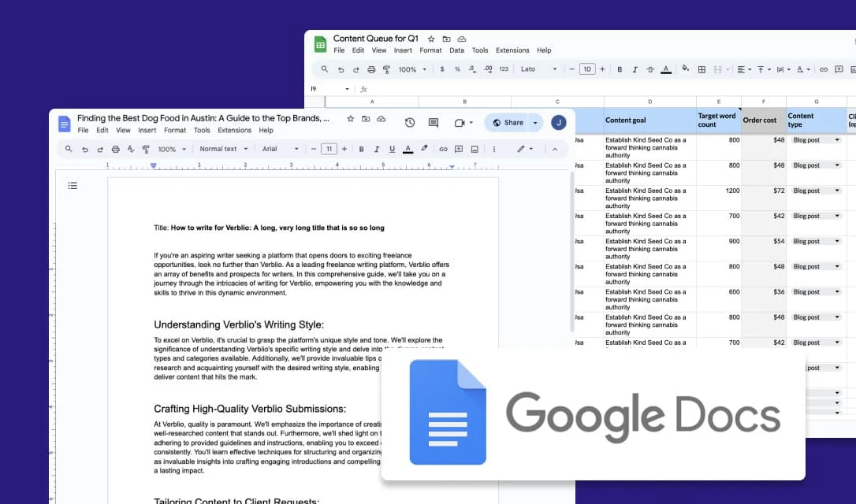The width and height of the screenshot is (856, 504).
Task: Click the Content goal column header cell
Action: pos(649,120)
